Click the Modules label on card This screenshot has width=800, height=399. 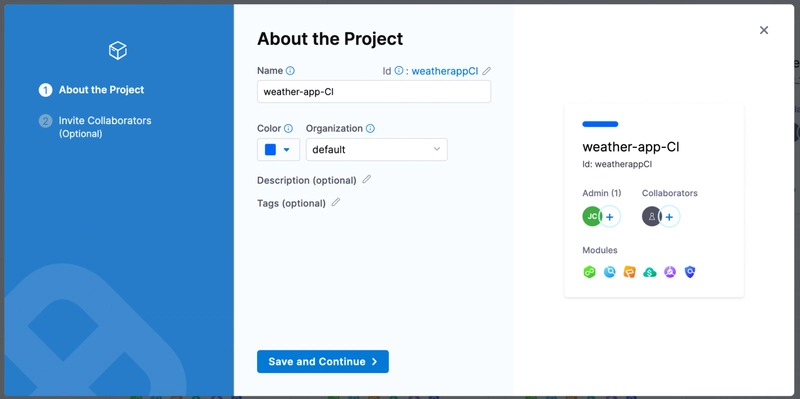(599, 250)
